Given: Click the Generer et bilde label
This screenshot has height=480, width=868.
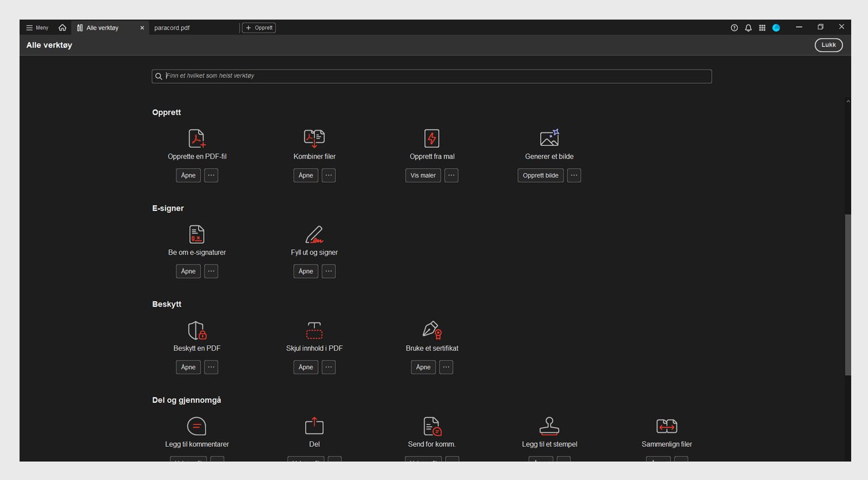Looking at the screenshot, I should point(550,156).
